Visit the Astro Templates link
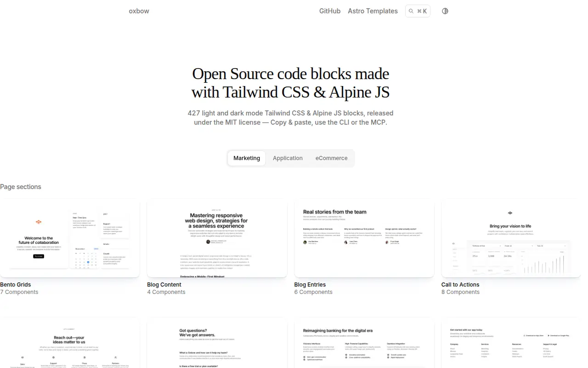This screenshot has height=368, width=588. coord(373,11)
